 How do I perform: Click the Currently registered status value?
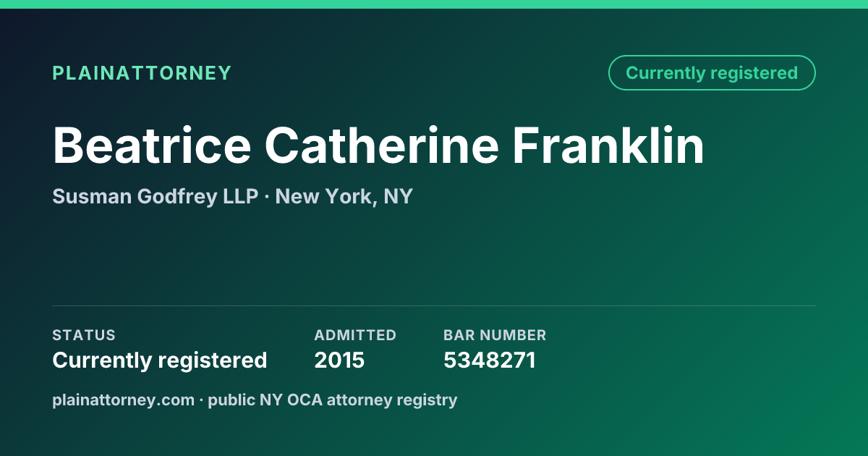pos(160,360)
